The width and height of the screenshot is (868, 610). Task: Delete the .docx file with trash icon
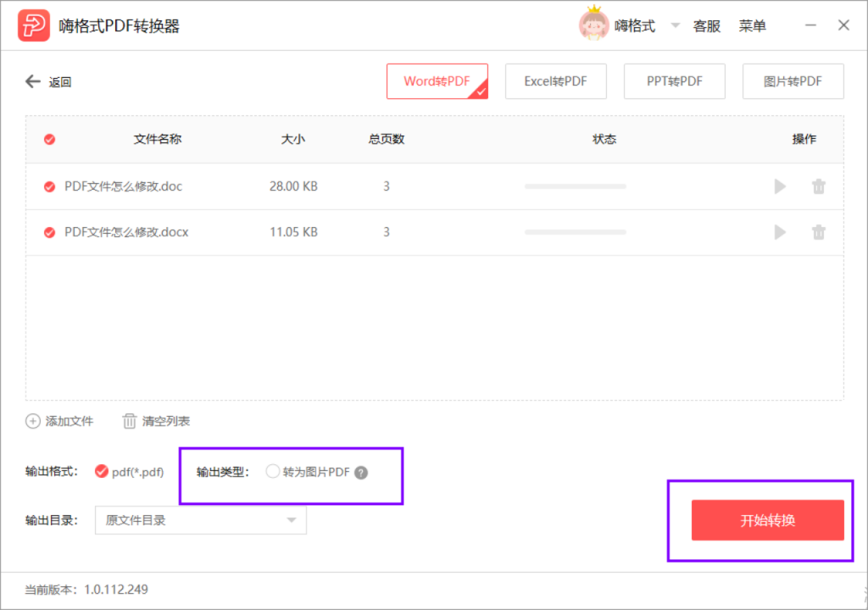[x=819, y=232]
